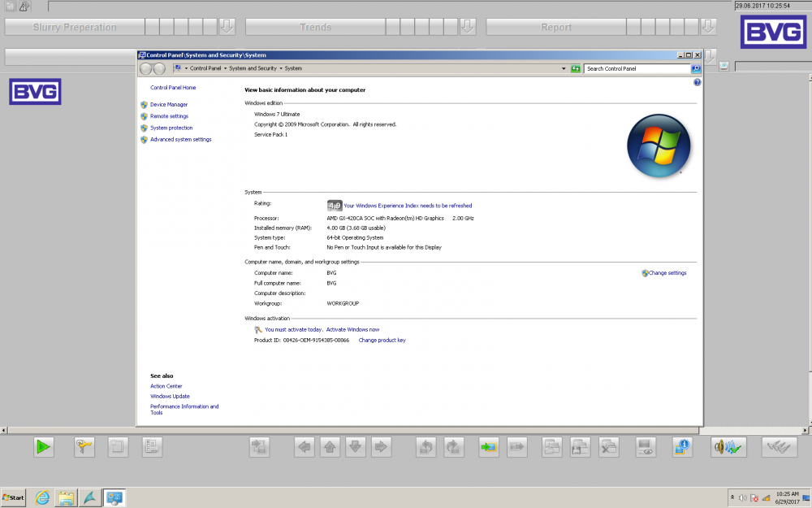Select Control Panel in breadcrumb
Viewport: 812px width, 508px height.
pyautogui.click(x=205, y=68)
